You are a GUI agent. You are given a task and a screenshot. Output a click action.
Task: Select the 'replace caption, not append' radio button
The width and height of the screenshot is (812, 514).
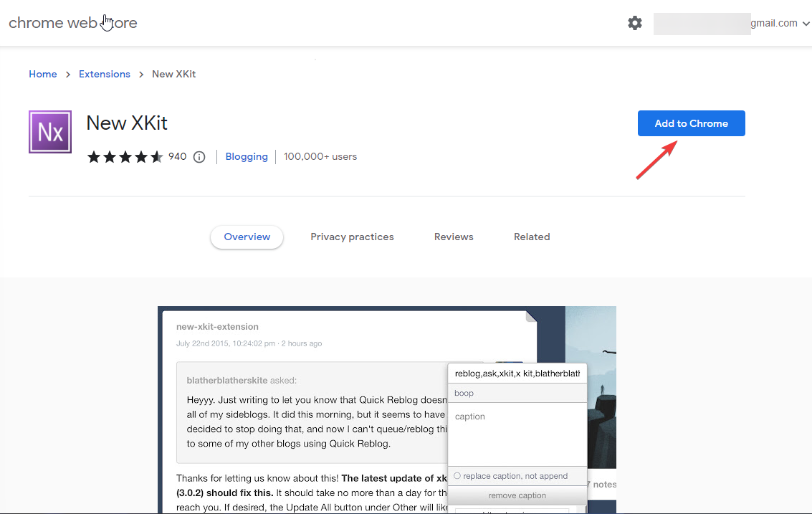click(x=457, y=475)
